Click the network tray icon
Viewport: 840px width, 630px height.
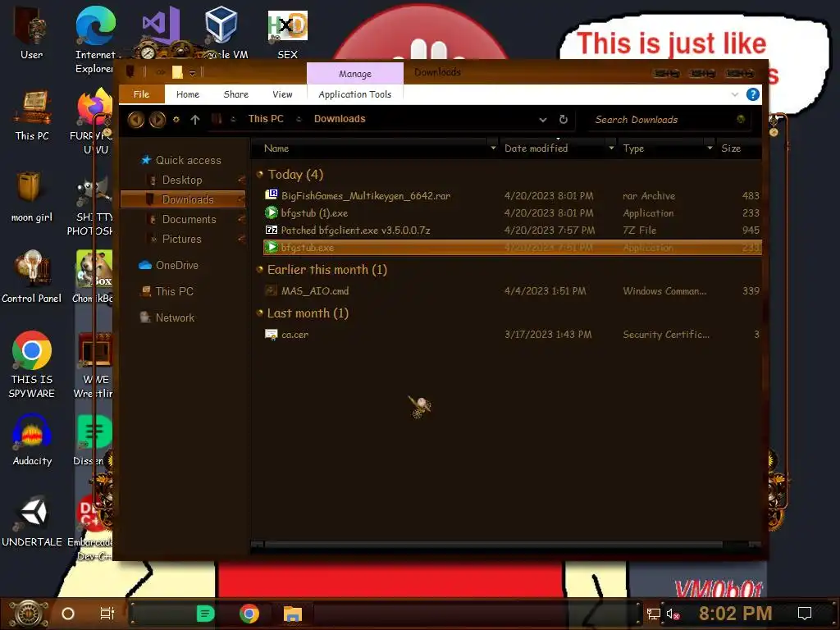[653, 614]
